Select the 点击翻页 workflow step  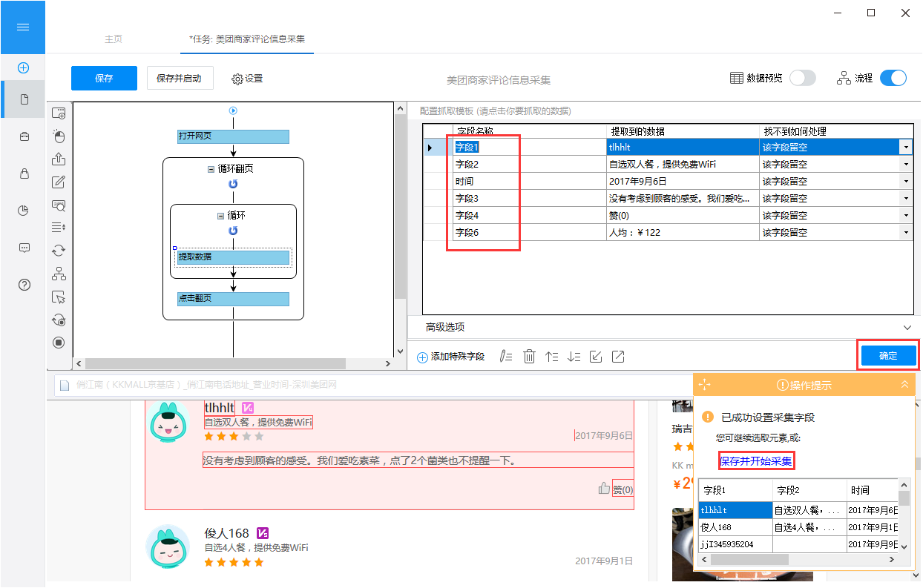pyautogui.click(x=233, y=299)
